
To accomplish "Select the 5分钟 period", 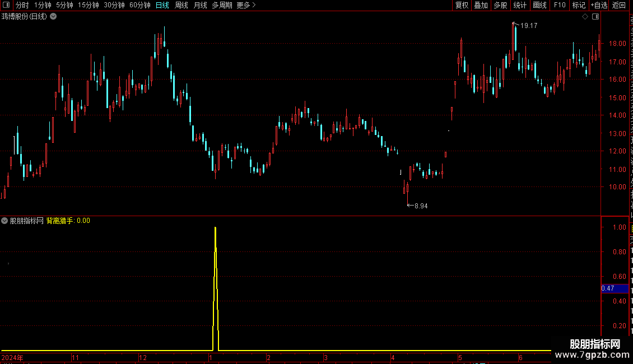I will coord(64,5).
